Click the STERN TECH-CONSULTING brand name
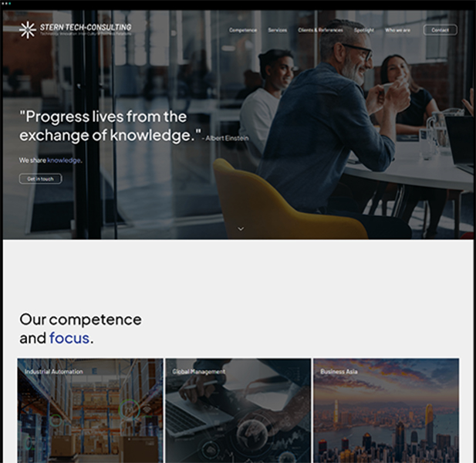The width and height of the screenshot is (476, 463). [86, 27]
